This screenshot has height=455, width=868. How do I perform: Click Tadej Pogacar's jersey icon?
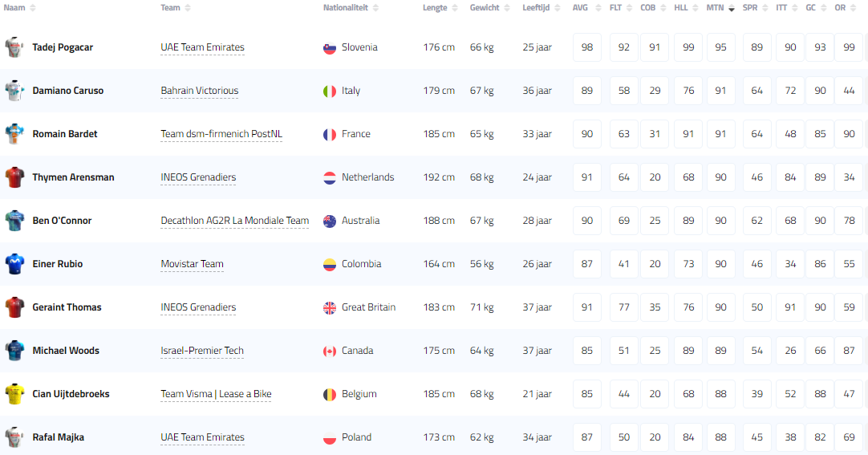(x=14, y=47)
